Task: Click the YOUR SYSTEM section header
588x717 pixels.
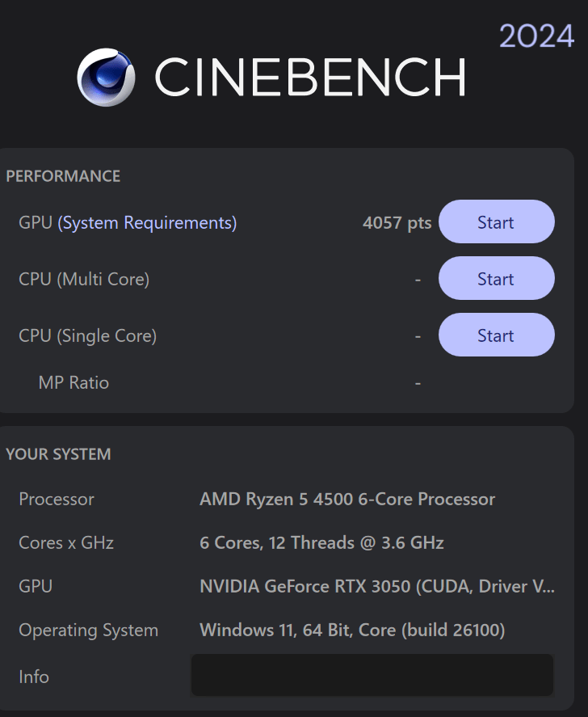Action: (58, 454)
